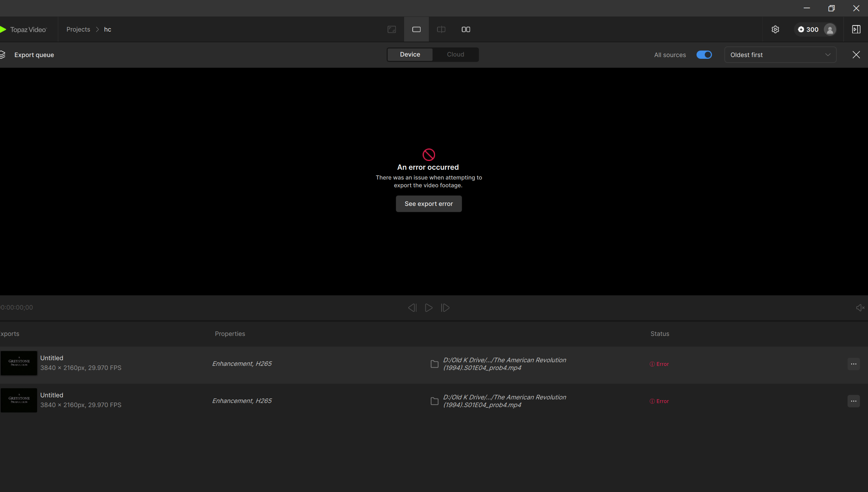Unmute audio with the speaker icon
Screen dimensions: 868x492
pos(860,308)
